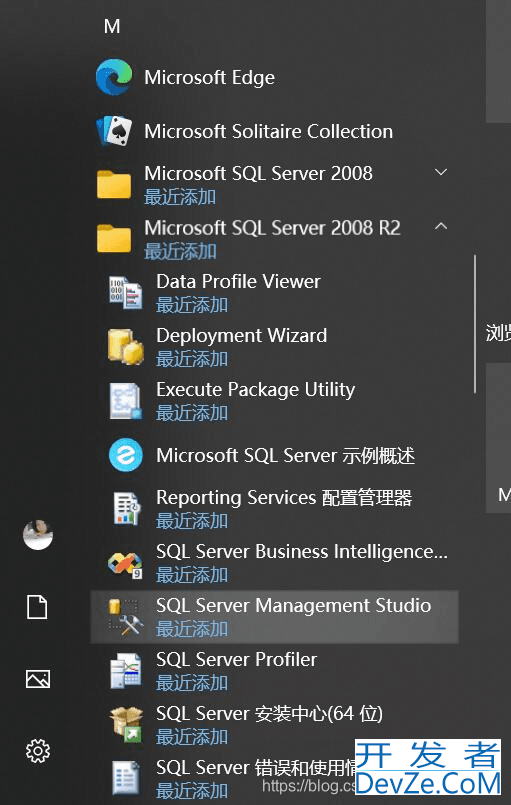Click the Microsoft SQL Server 示例概述 icon
511x805 pixels.
pyautogui.click(x=125, y=455)
